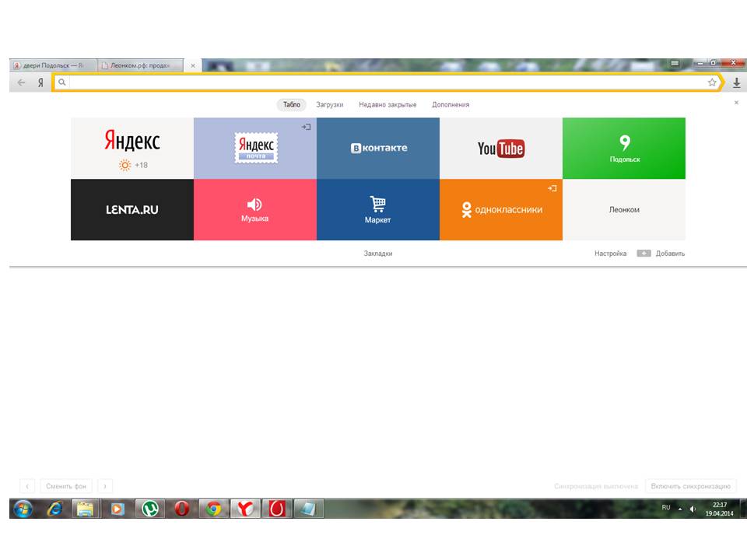The width and height of the screenshot is (747, 560).
Task: Select the Табло tab
Action: [292, 104]
